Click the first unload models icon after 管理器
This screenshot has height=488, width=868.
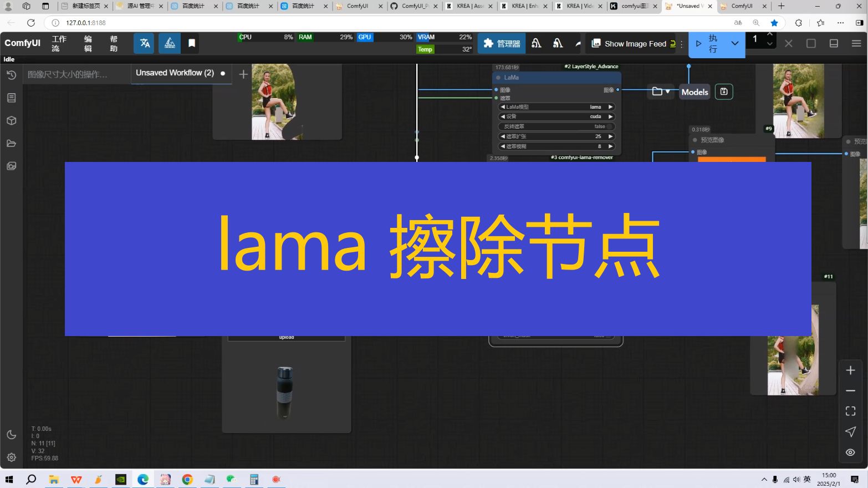point(536,43)
